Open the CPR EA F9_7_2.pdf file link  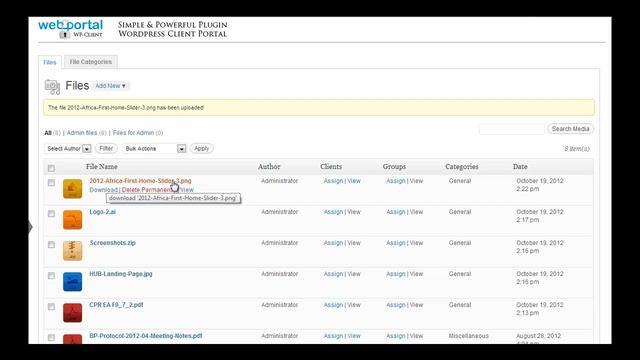click(x=116, y=305)
